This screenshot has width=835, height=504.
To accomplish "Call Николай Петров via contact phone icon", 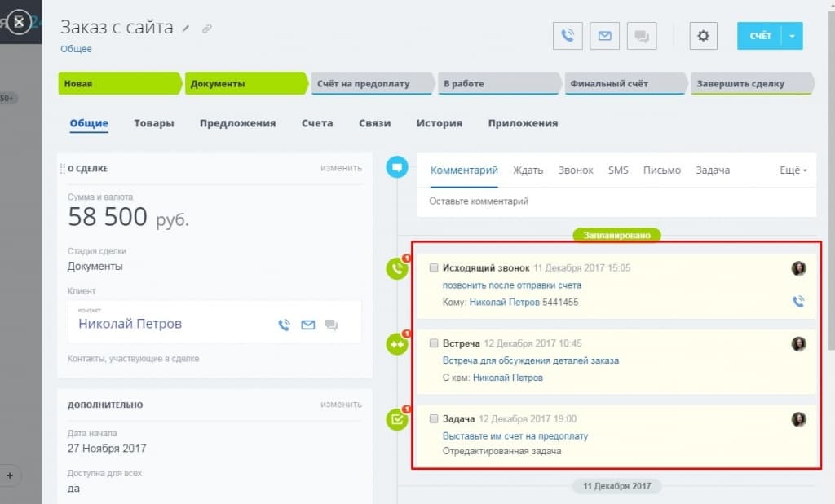I will pos(284,325).
